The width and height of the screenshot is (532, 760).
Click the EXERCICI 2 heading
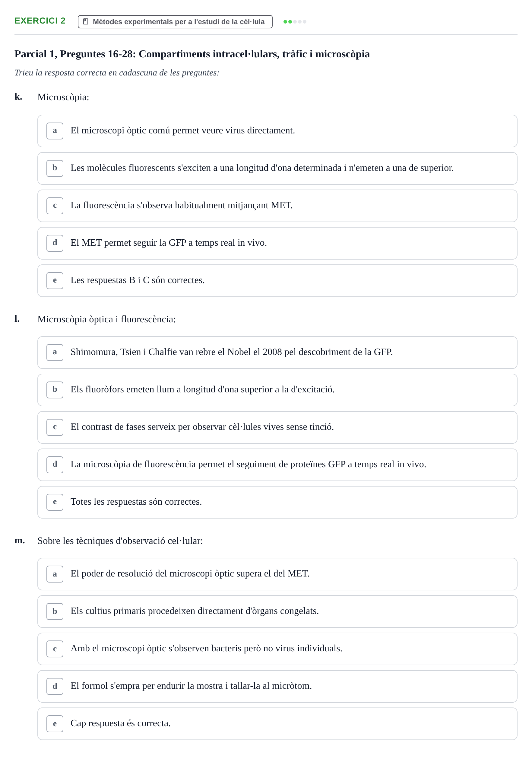click(x=40, y=21)
